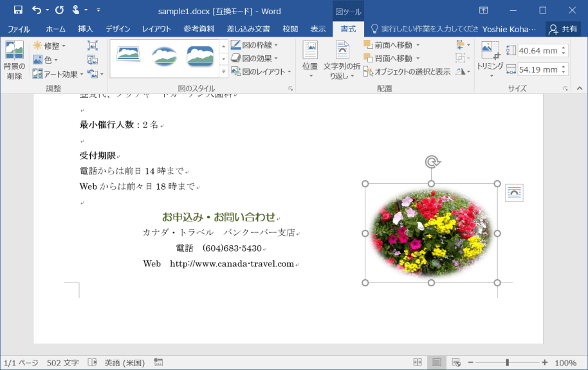Viewport: 588px width, 370px height.
Task: Decrease the 54.19 mm width with stepper
Action: pos(564,73)
